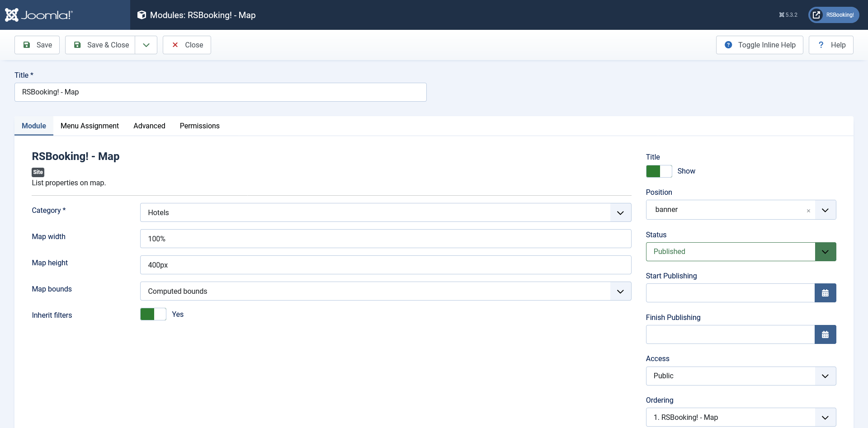Toggle the Show title switch

point(659,171)
